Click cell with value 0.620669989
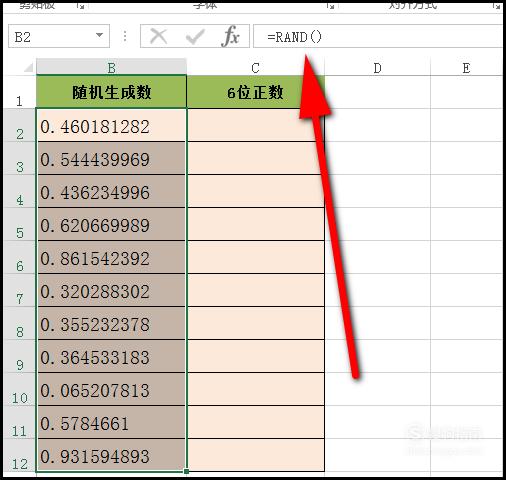The width and height of the screenshot is (506, 480). click(111, 224)
